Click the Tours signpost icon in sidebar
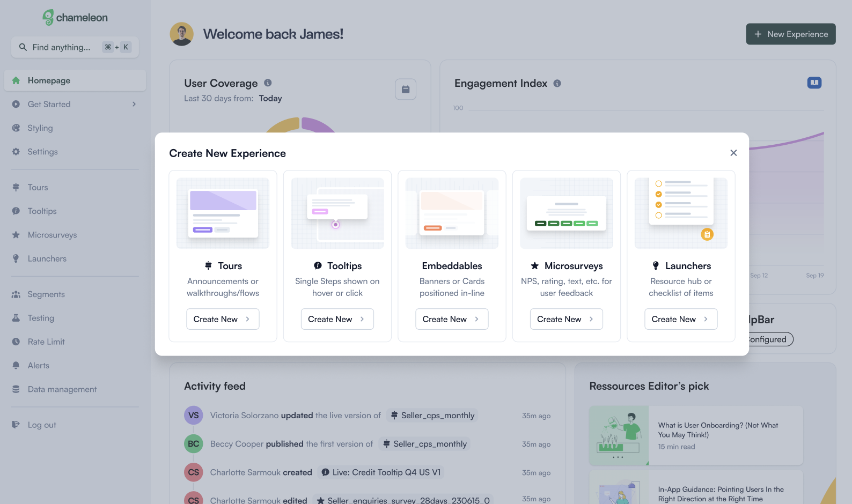The width and height of the screenshot is (852, 504). pos(16,187)
